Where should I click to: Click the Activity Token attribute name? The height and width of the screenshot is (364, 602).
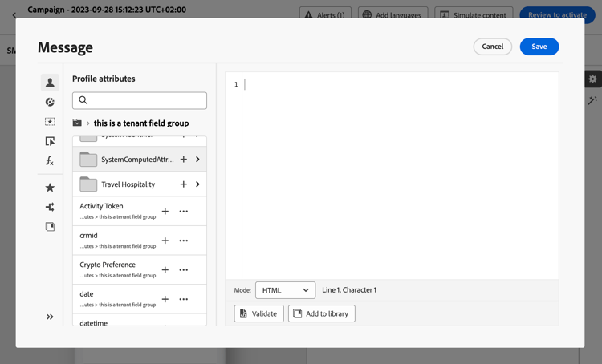pos(101,206)
